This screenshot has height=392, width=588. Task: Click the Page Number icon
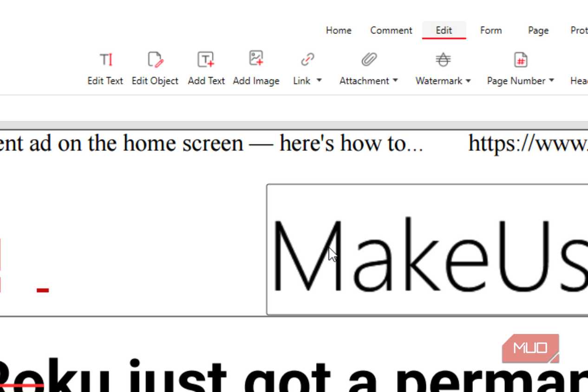521,59
